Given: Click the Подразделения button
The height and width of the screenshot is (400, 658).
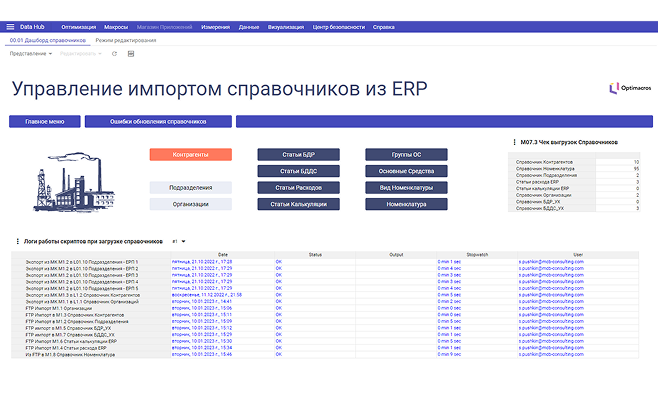Looking at the screenshot, I should pos(191,188).
